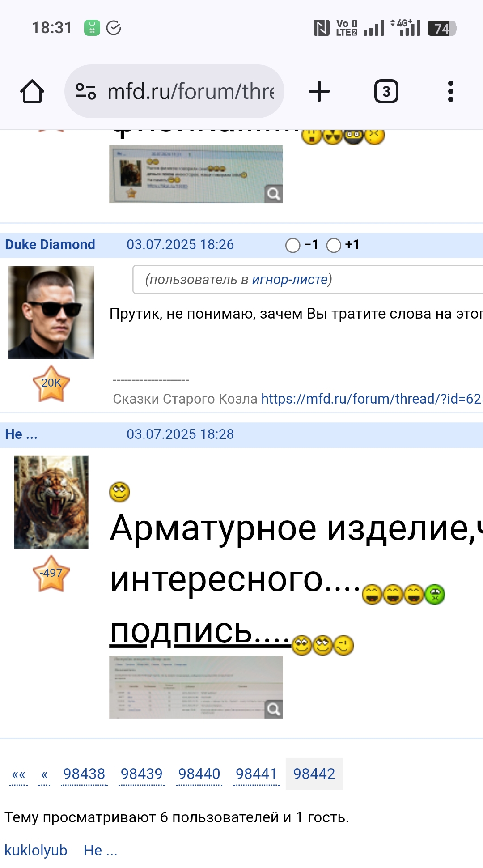Open a new tab with plus icon
Viewport: 483px width, 868px height.
pyautogui.click(x=319, y=91)
